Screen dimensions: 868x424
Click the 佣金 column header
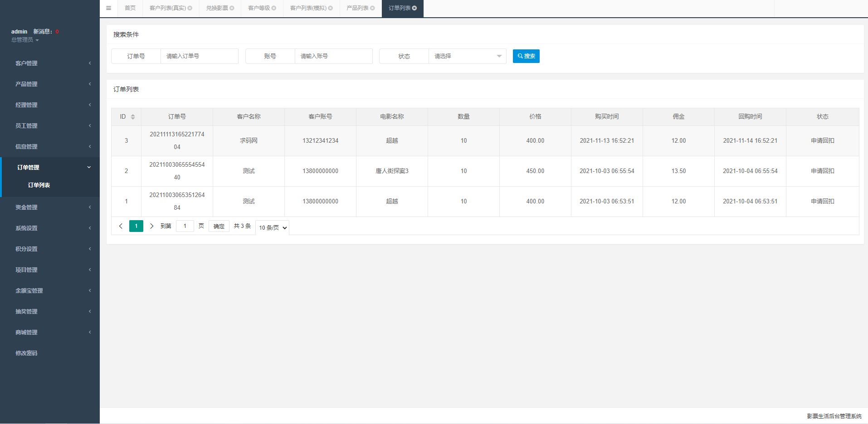pyautogui.click(x=678, y=117)
